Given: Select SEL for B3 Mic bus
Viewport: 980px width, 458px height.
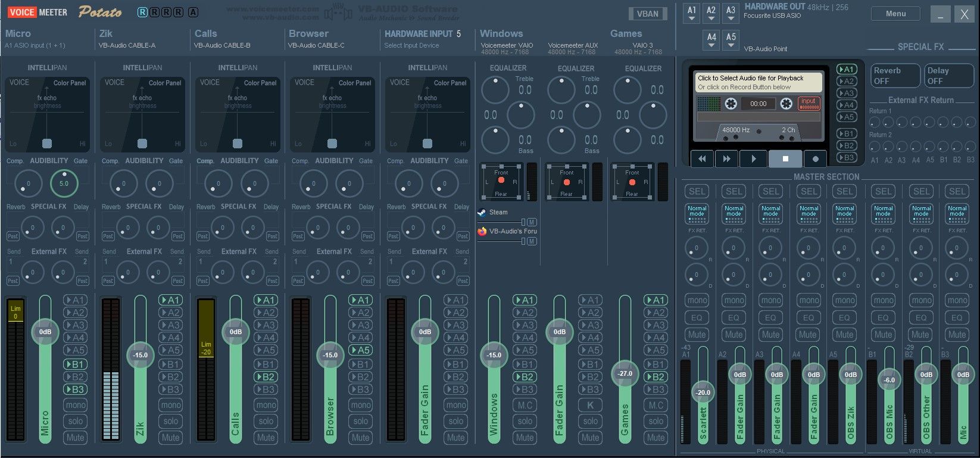Looking at the screenshot, I should [x=957, y=191].
